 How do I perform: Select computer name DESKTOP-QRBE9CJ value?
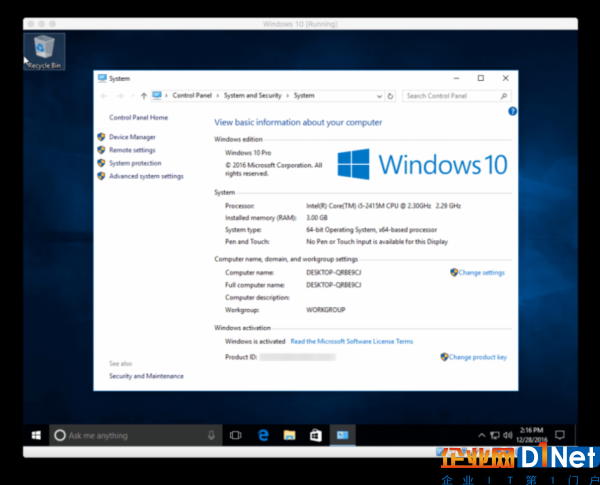(x=333, y=273)
